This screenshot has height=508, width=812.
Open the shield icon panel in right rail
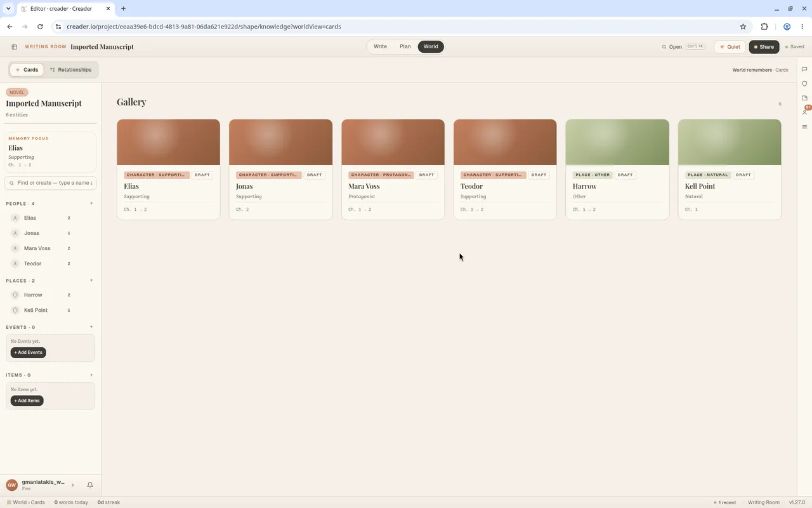(x=804, y=84)
